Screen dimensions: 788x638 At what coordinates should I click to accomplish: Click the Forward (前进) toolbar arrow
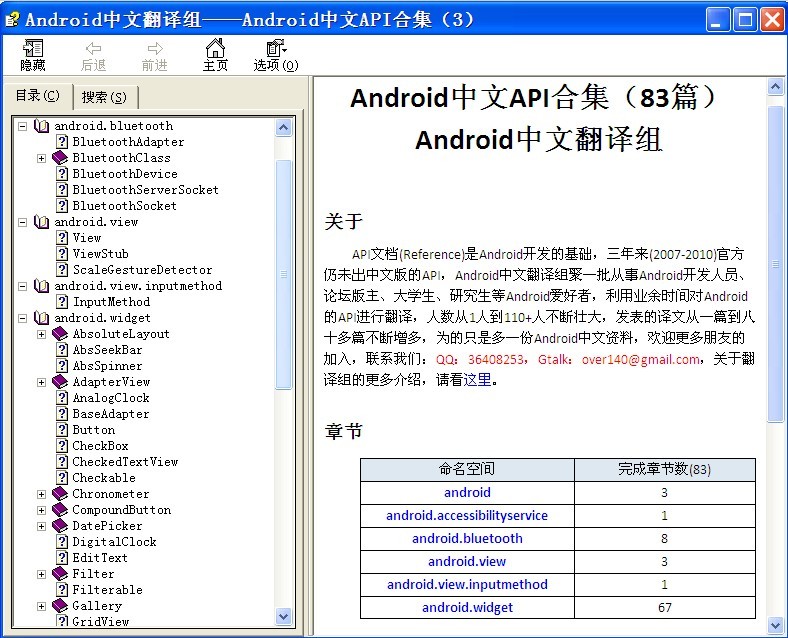pyautogui.click(x=155, y=55)
